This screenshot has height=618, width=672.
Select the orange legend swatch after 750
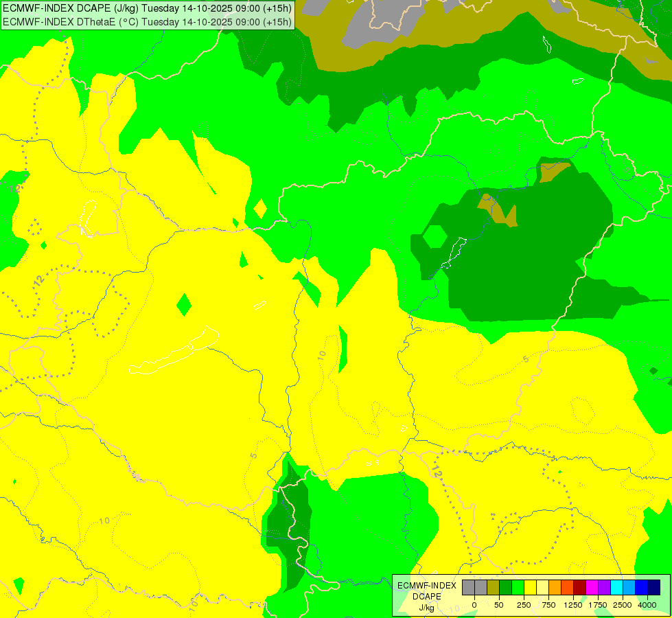(555, 587)
